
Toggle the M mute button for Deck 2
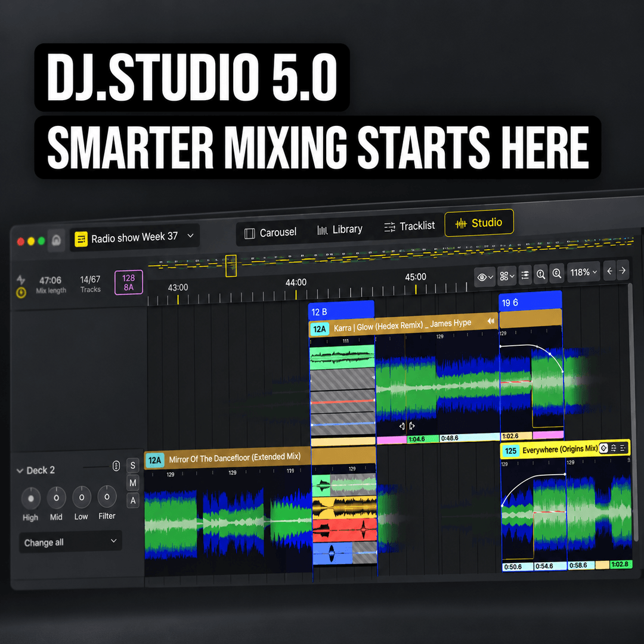tap(132, 483)
